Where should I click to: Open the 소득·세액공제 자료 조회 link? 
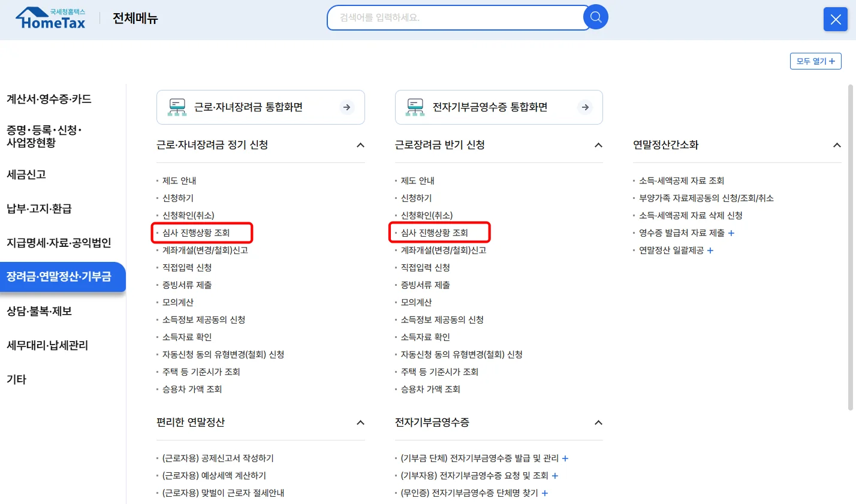click(683, 180)
